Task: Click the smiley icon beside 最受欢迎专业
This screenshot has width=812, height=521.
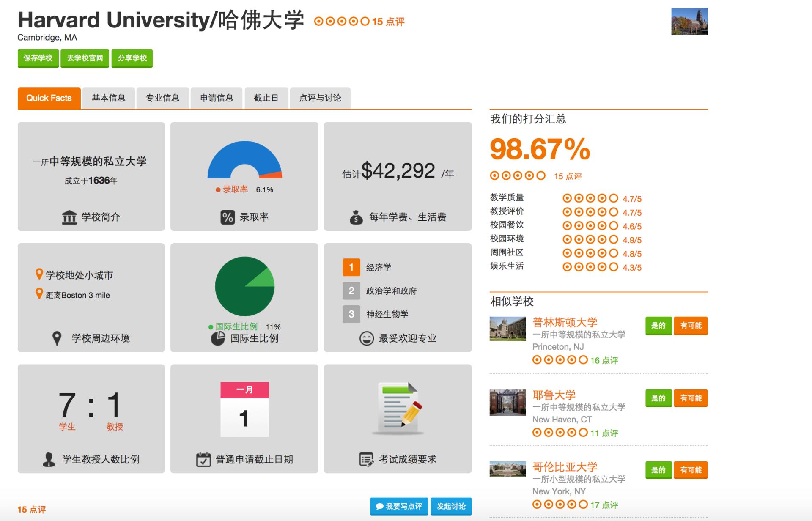Action: tap(367, 338)
